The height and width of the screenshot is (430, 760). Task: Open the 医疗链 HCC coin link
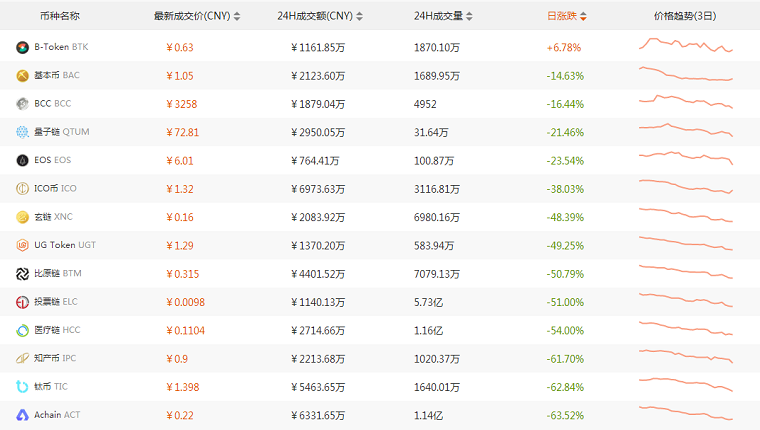[58, 330]
